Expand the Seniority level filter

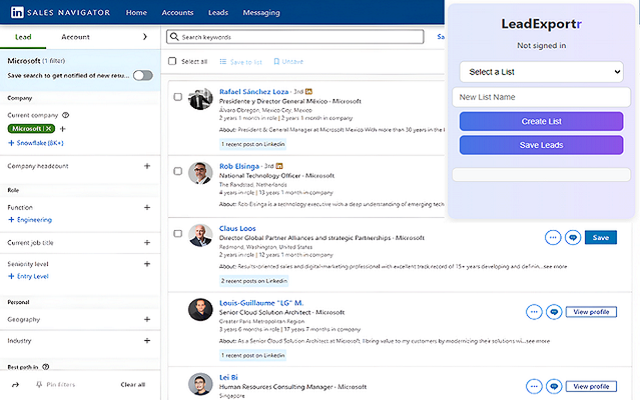(147, 264)
